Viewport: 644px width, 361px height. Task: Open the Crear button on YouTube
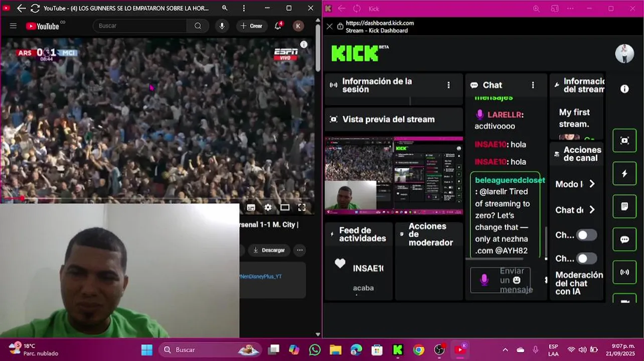252,26
